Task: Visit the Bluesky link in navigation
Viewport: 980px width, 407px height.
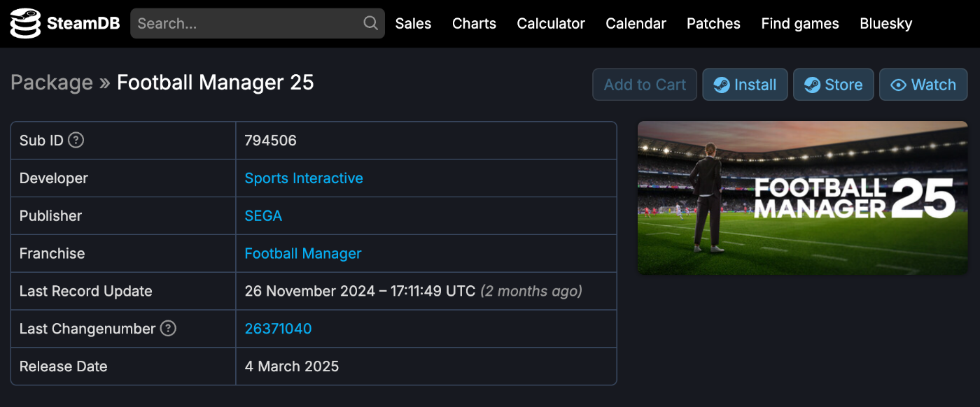Action: pyautogui.click(x=885, y=24)
